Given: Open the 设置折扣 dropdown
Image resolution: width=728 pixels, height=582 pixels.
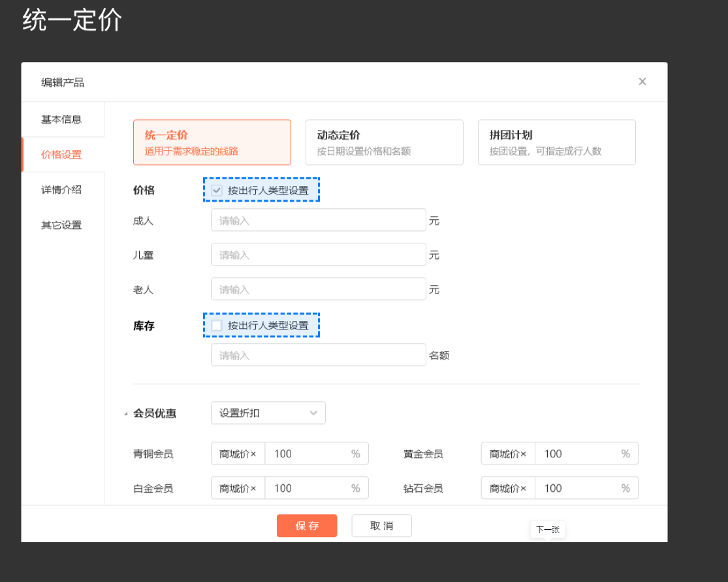Looking at the screenshot, I should 268,412.
